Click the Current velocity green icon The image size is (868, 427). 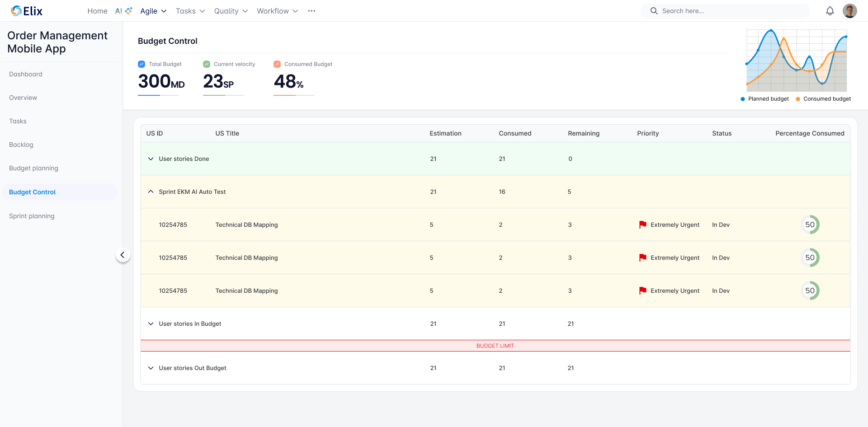click(x=207, y=64)
